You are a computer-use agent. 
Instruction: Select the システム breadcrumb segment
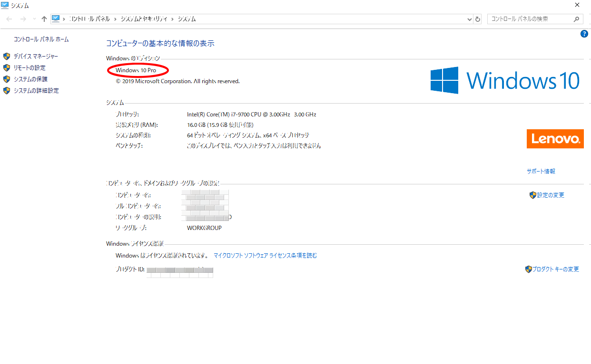[187, 19]
